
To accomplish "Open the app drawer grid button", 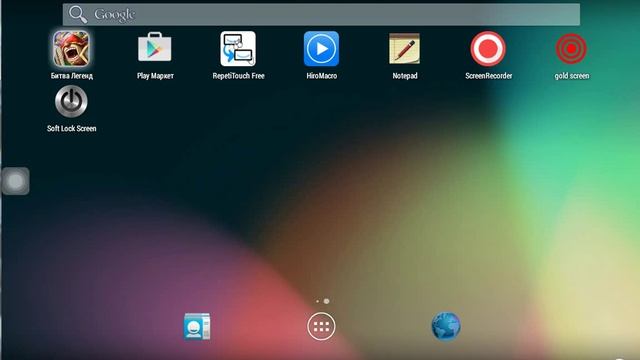I will (x=321, y=327).
